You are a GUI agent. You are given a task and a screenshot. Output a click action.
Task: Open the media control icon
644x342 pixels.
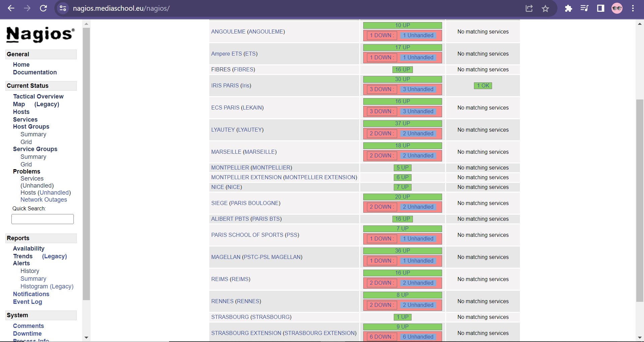(584, 8)
